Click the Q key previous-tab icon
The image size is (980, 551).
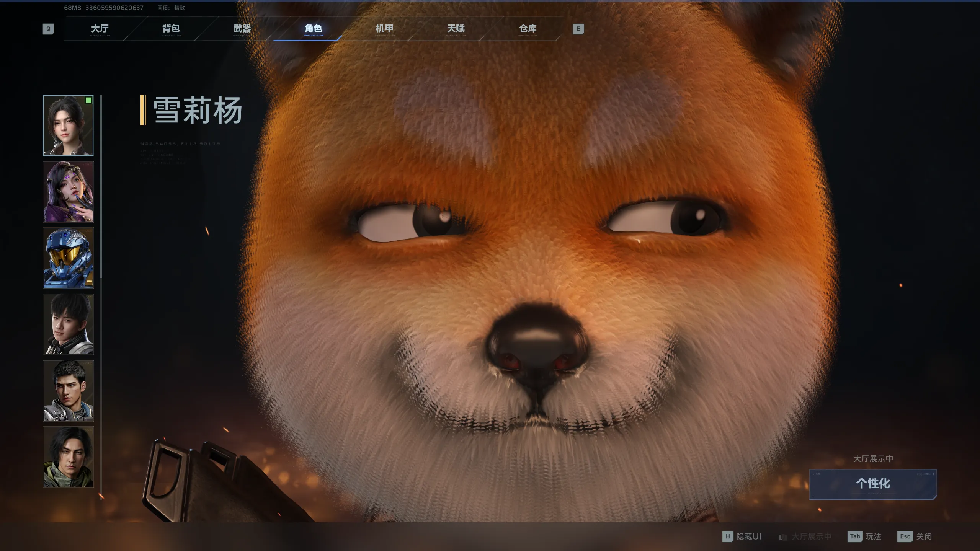click(x=48, y=29)
